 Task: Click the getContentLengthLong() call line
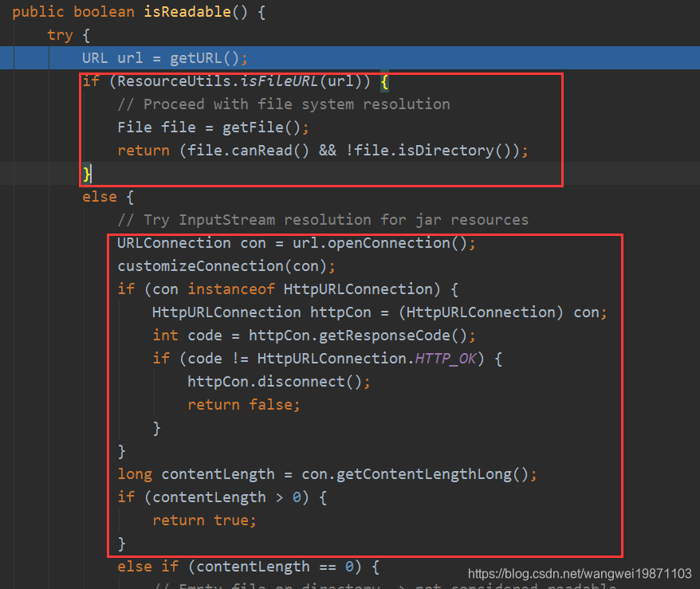pyautogui.click(x=327, y=474)
